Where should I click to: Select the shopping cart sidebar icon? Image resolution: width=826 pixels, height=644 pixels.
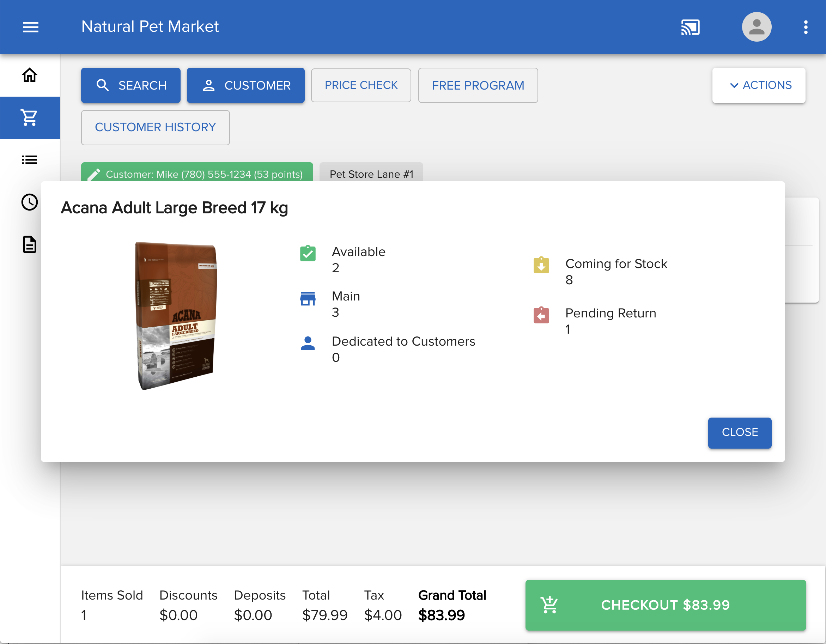pos(30,117)
